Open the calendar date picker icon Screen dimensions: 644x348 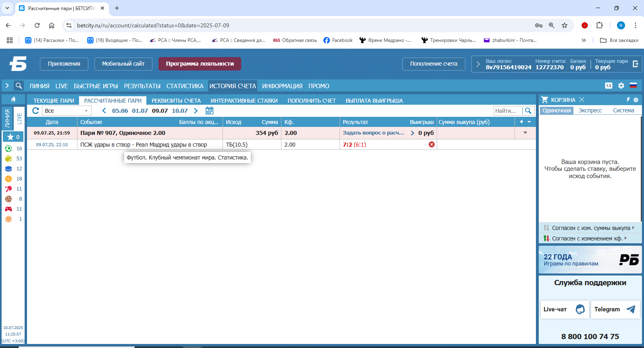[209, 111]
